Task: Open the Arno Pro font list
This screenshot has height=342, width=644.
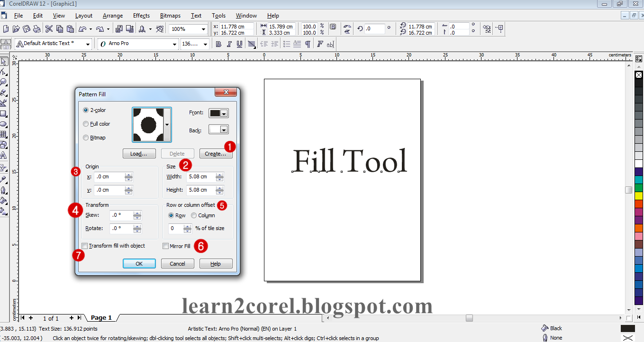Action: (x=174, y=44)
